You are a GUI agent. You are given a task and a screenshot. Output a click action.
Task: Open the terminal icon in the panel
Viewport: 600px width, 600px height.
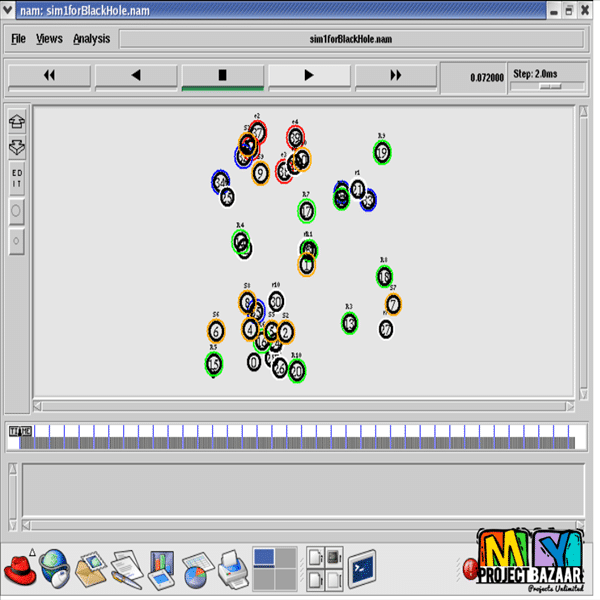(x=361, y=568)
